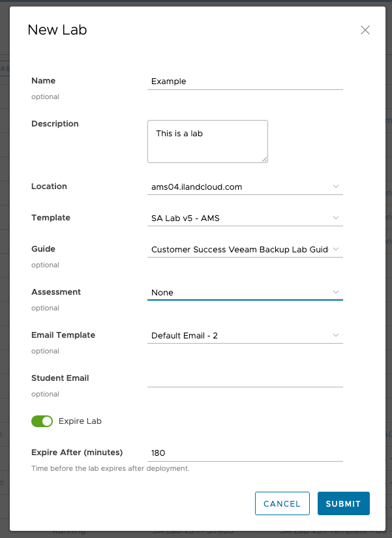This screenshot has height=538, width=392.
Task: Click the Location dropdown chevron arrow
Action: [336, 187]
